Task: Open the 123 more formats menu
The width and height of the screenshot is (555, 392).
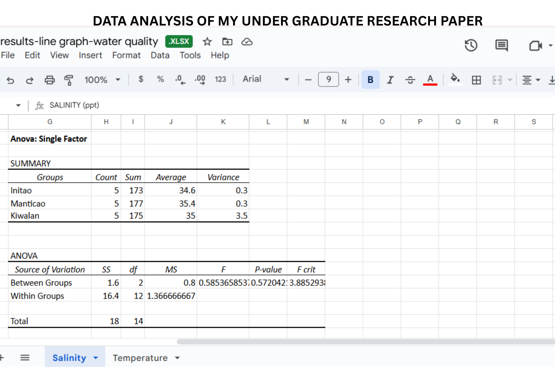Action: point(220,79)
